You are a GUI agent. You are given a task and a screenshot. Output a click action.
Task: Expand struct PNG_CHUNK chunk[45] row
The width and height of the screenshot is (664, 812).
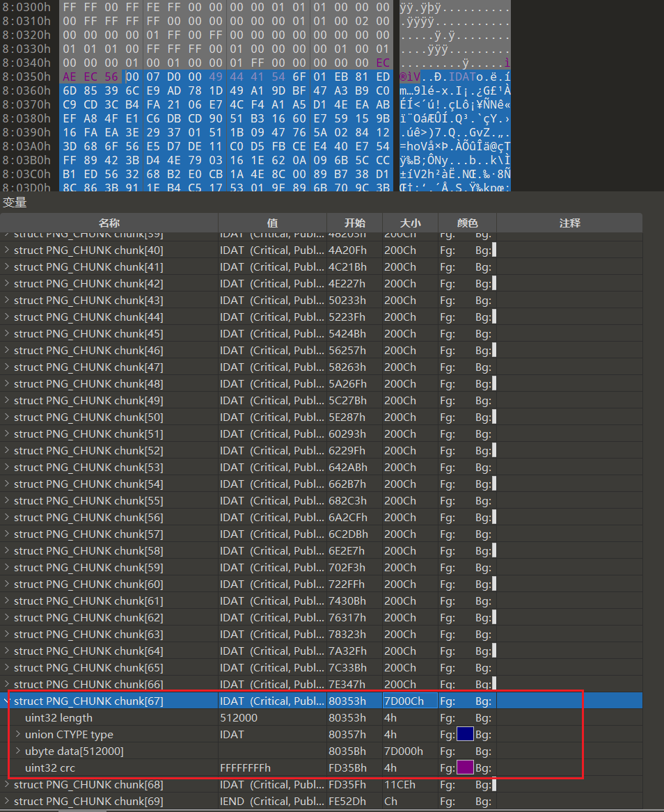point(7,333)
